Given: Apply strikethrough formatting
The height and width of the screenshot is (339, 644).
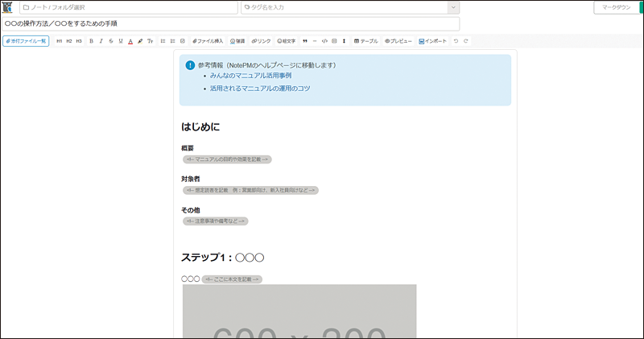Looking at the screenshot, I should point(110,40).
